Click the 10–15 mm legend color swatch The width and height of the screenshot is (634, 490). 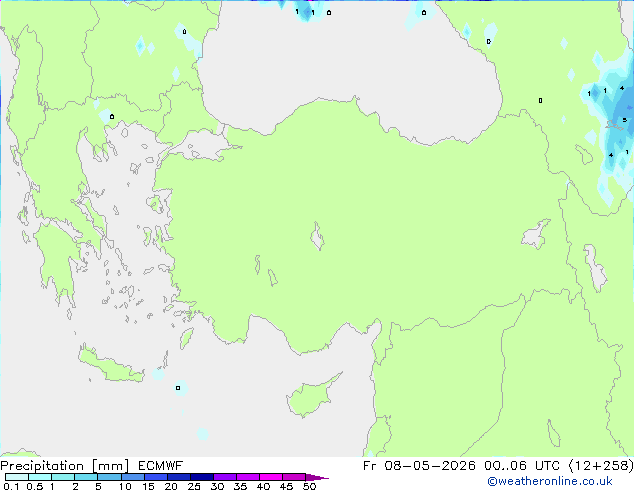coord(132,477)
